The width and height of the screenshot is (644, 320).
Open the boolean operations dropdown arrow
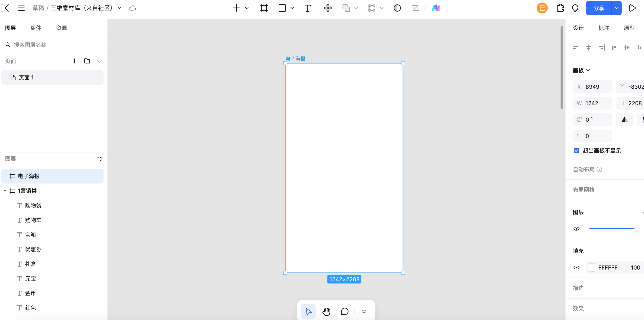click(x=356, y=8)
